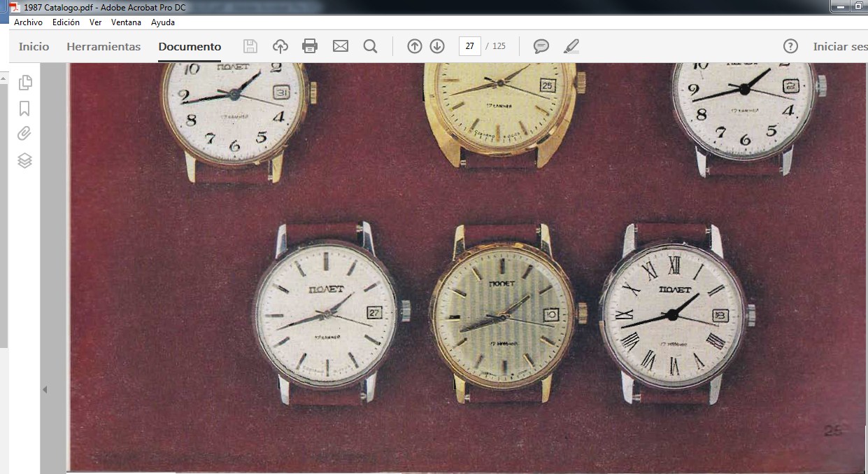868x474 pixels.
Task: Click the Save file icon
Action: (250, 46)
